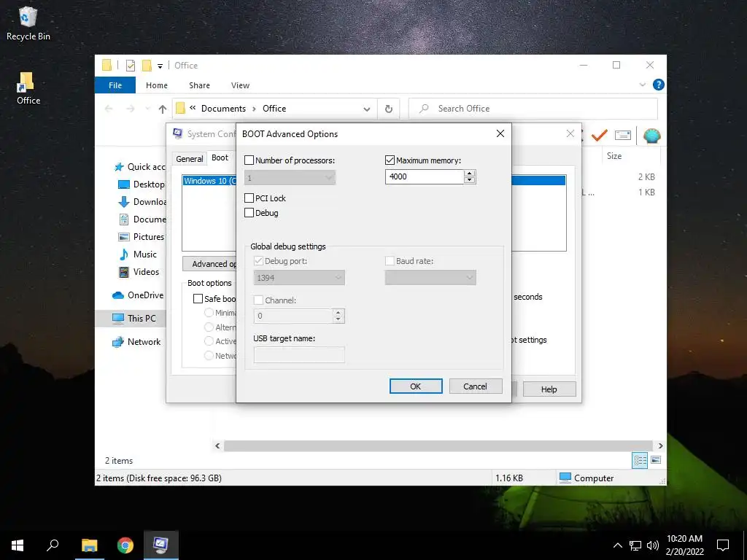747x560 pixels.
Task: Open Videos in the navigation pane
Action: tap(139, 272)
